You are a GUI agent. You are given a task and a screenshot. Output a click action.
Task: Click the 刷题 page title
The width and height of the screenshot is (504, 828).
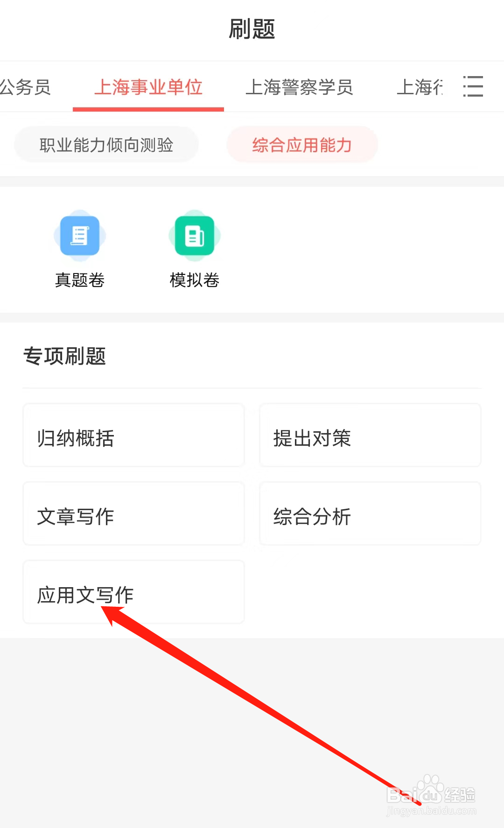[252, 29]
